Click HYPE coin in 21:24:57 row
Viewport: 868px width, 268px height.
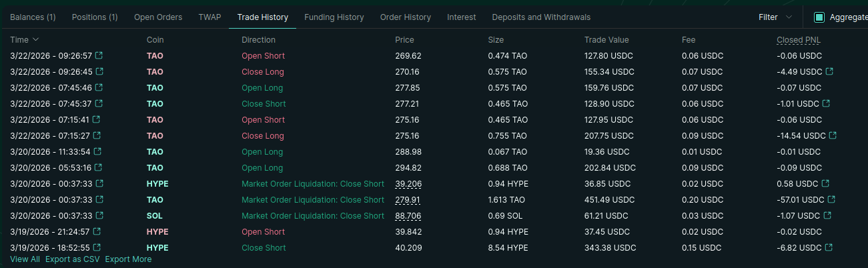point(157,231)
